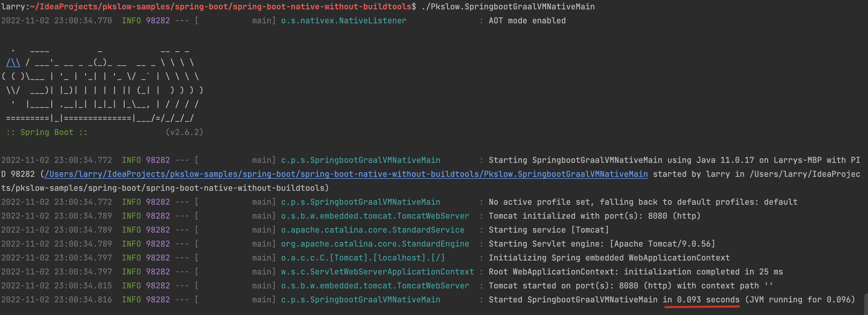
Task: Click the underlined 'in 0.093 seconds' text
Action: (701, 300)
